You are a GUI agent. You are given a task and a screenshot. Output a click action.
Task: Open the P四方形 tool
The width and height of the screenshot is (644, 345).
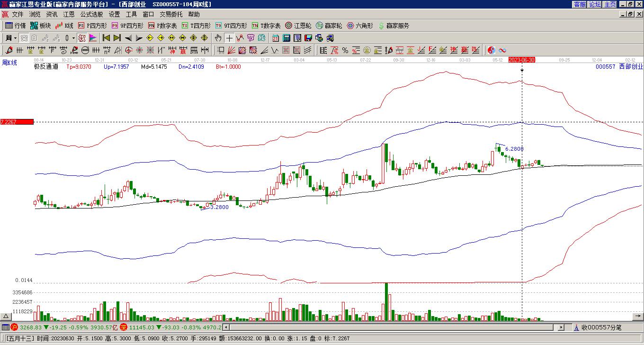coord(92,26)
